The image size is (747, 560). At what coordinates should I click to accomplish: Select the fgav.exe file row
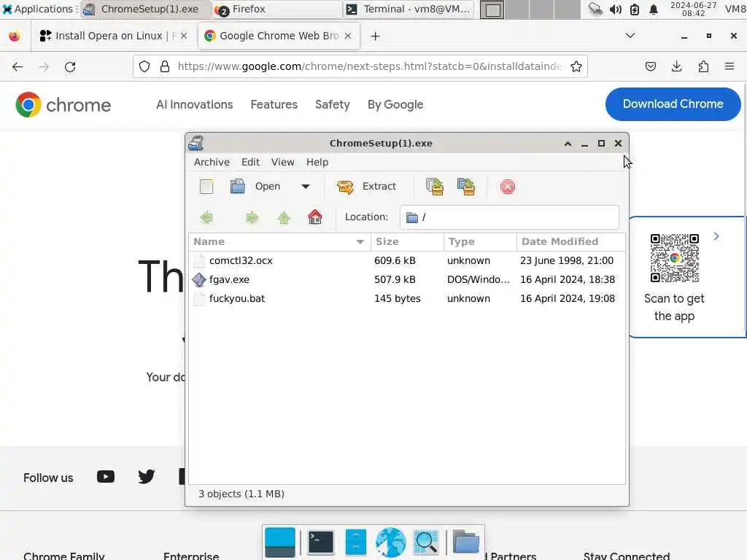pyautogui.click(x=407, y=279)
